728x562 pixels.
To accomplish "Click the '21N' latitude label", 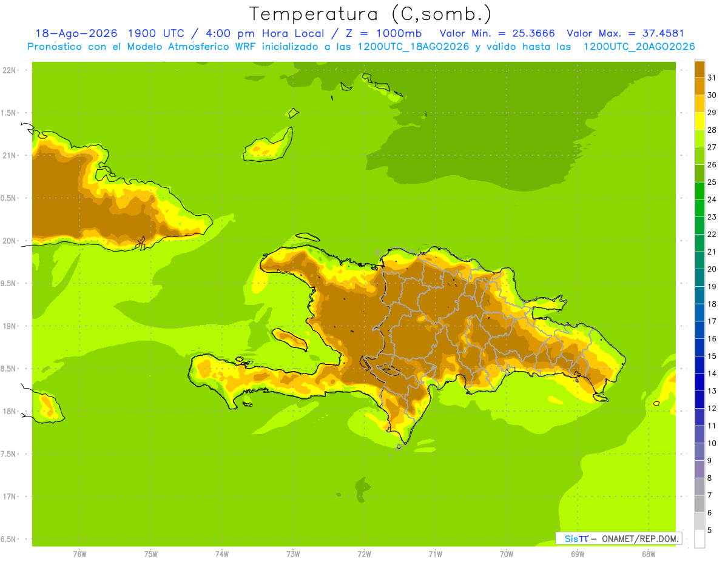I will pyautogui.click(x=8, y=156).
